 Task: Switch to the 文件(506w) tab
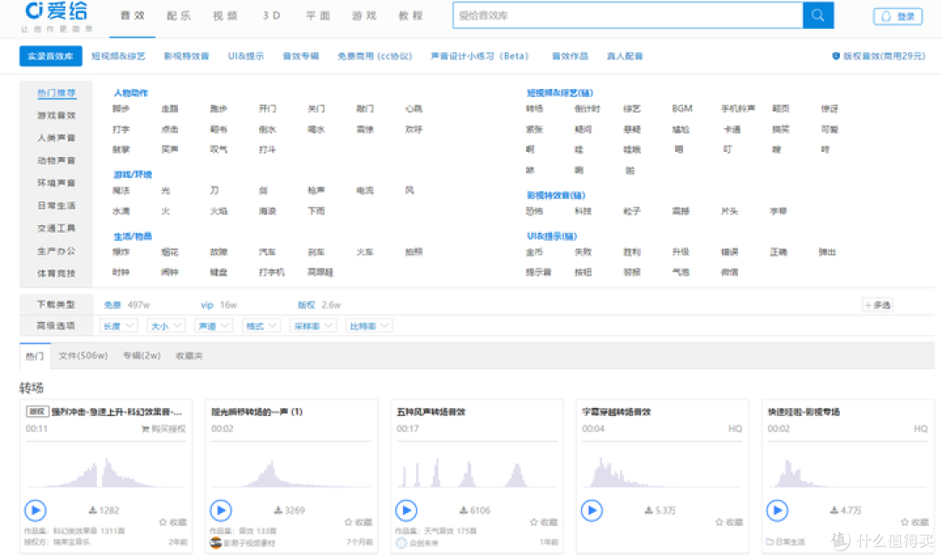(84, 356)
